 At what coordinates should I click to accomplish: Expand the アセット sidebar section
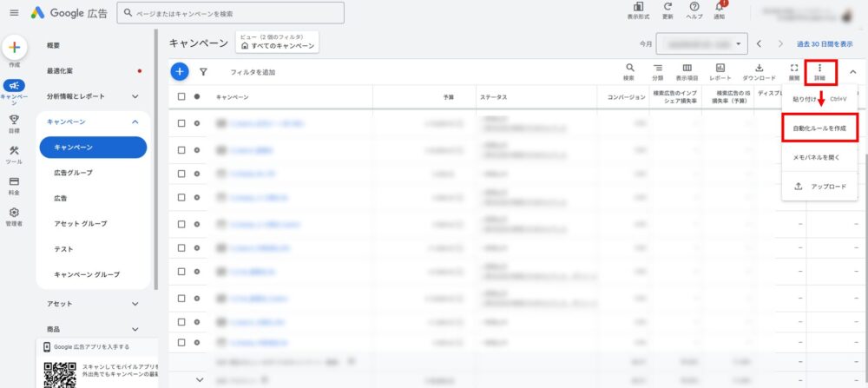pos(135,304)
